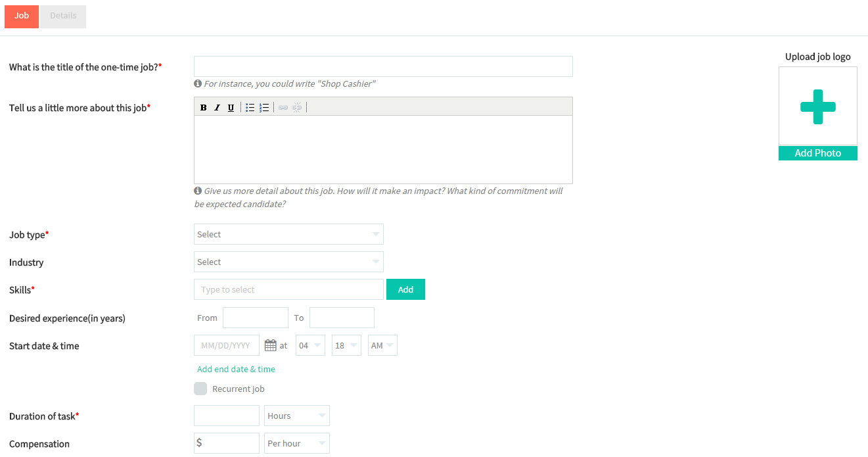Insert a bulleted list in description
The image size is (868, 457).
250,107
